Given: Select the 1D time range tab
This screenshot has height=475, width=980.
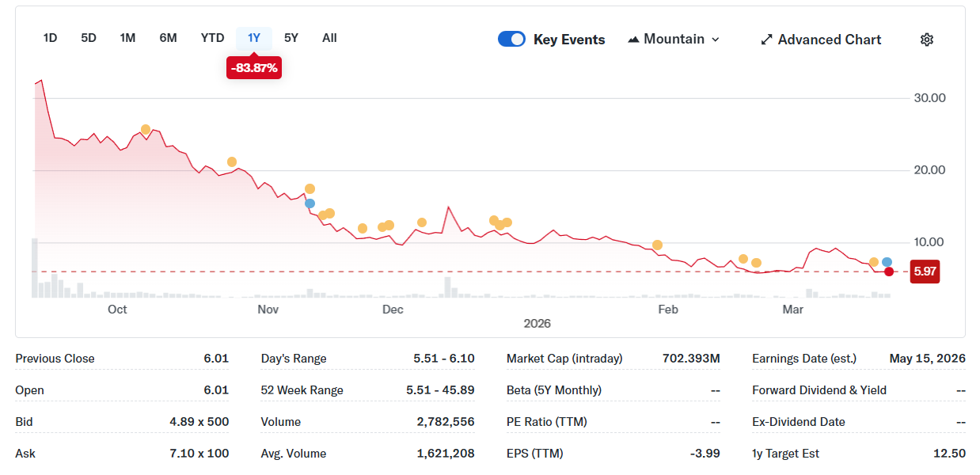Looking at the screenshot, I should click(x=50, y=38).
